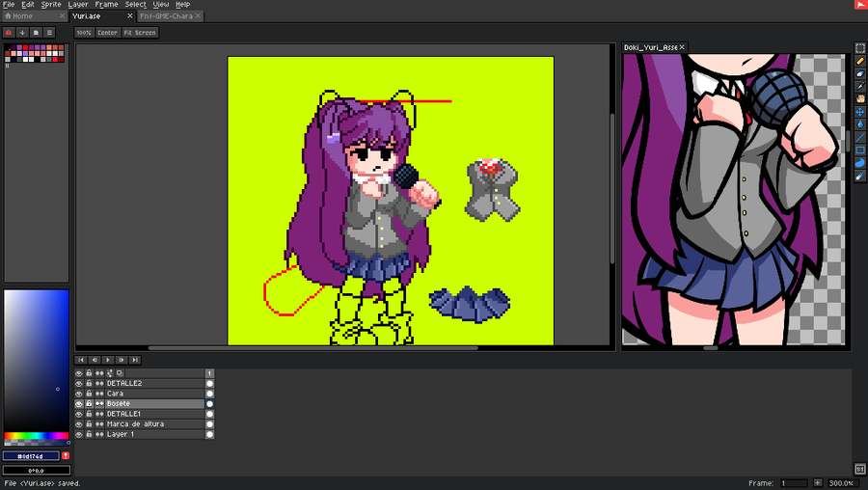Screen dimensions: 868x490
Task: Go to the next frame
Action: (122, 360)
